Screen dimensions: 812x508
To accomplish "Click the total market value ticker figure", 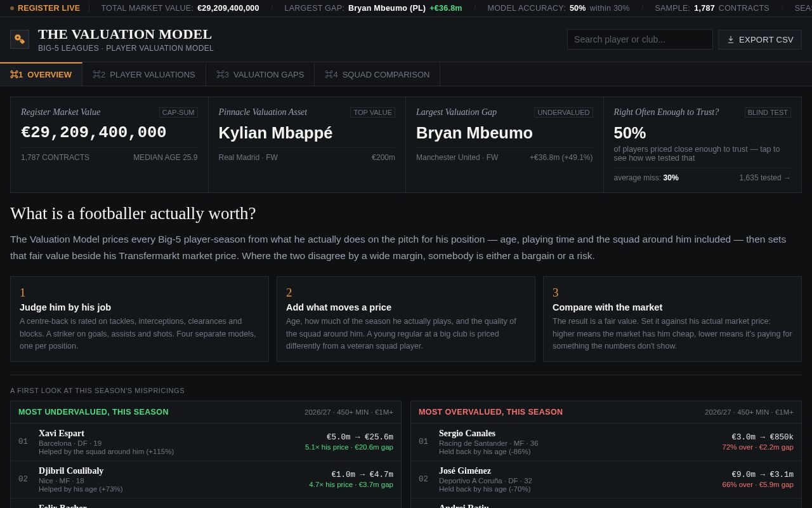I will [228, 8].
